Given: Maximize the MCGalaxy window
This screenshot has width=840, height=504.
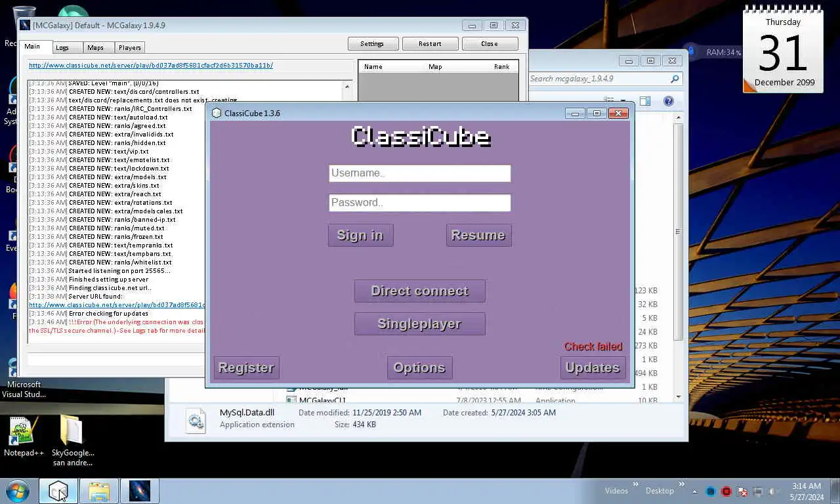Looking at the screenshot, I should click(493, 26).
